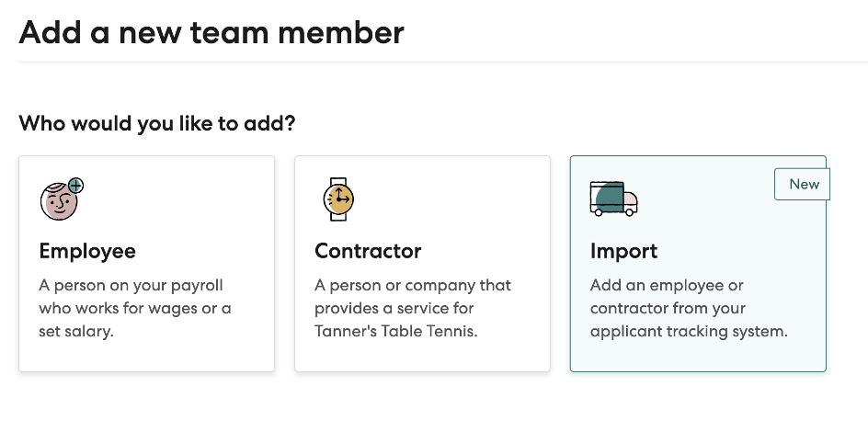Viewport: 868px width, 443px height.
Task: Click the Import delivery truck icon
Action: pos(613,199)
